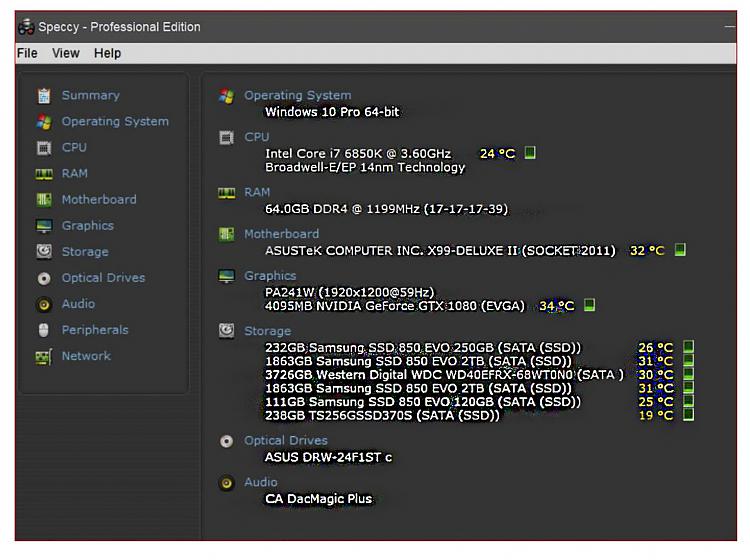Open Network section in sidebar

(x=86, y=356)
